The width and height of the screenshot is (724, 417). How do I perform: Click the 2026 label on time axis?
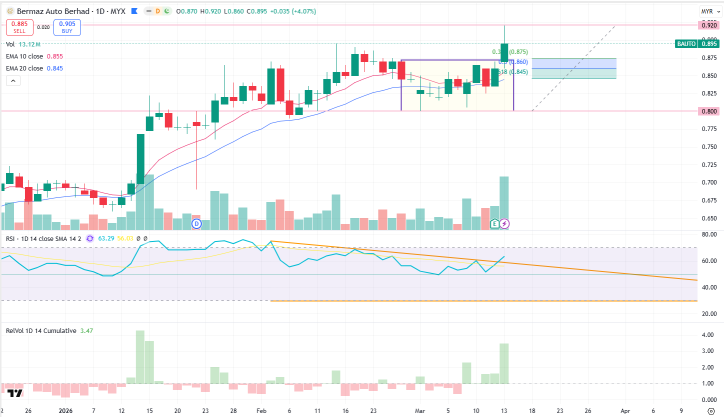tap(66, 411)
